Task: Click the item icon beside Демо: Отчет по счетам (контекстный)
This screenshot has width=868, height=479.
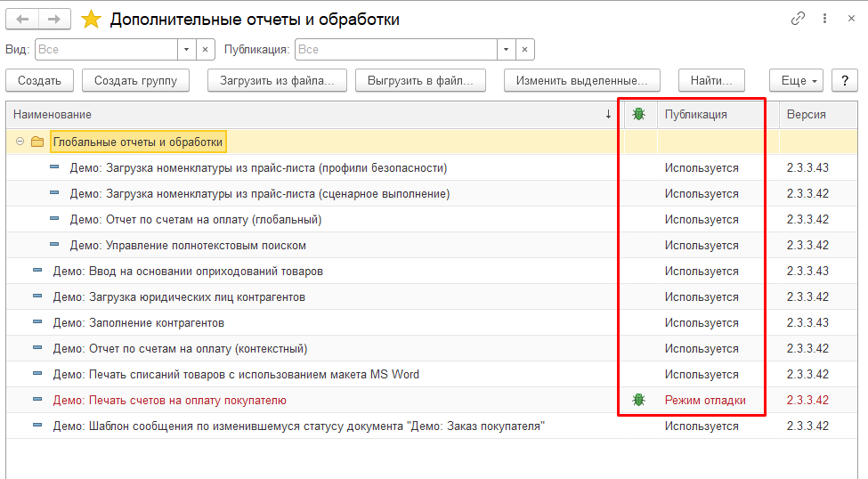Action: 37,348
